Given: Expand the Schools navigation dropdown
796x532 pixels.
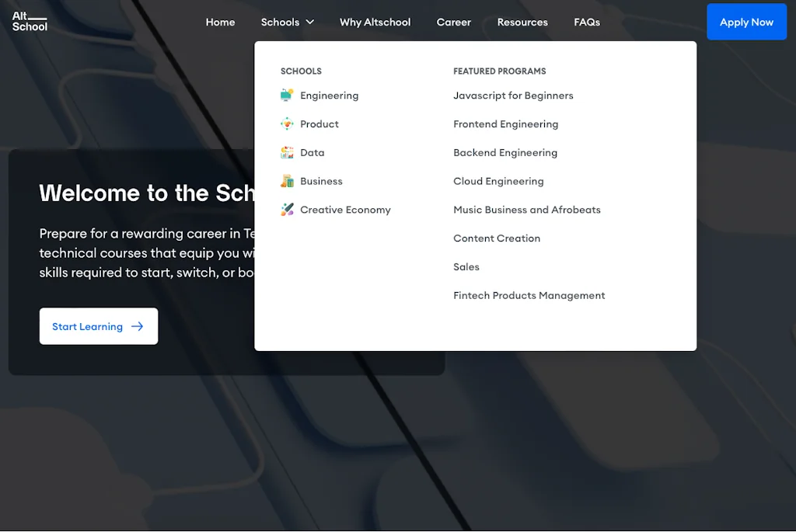Looking at the screenshot, I should tap(287, 22).
